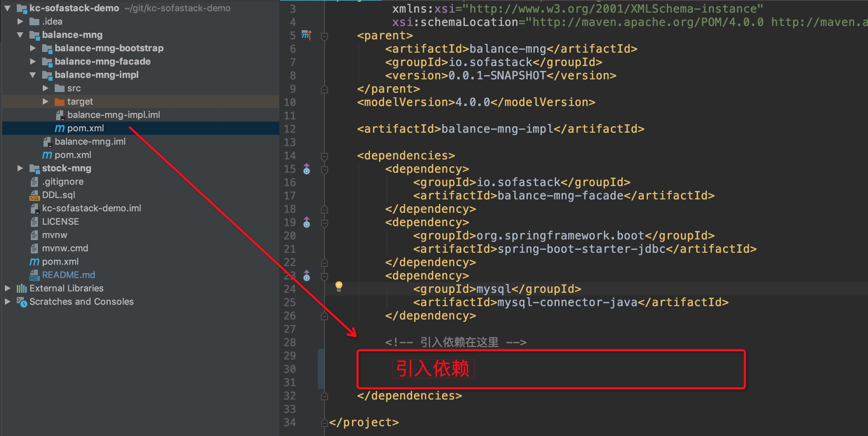Select balance-mng-impl.iml in the project tree
Screen dimensions: 868x436
[x=113, y=115]
